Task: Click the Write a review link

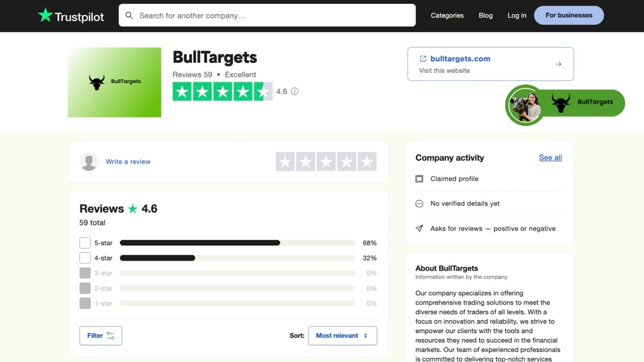Action: click(128, 161)
